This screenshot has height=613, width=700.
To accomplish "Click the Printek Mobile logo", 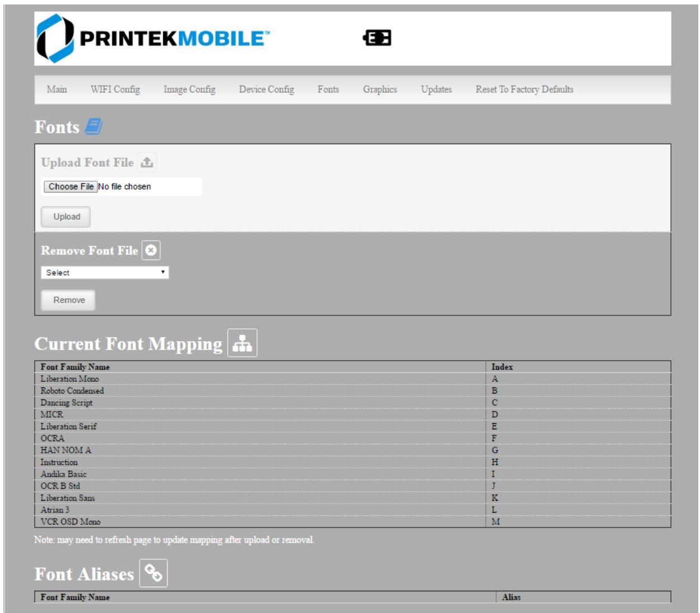I will (x=154, y=39).
